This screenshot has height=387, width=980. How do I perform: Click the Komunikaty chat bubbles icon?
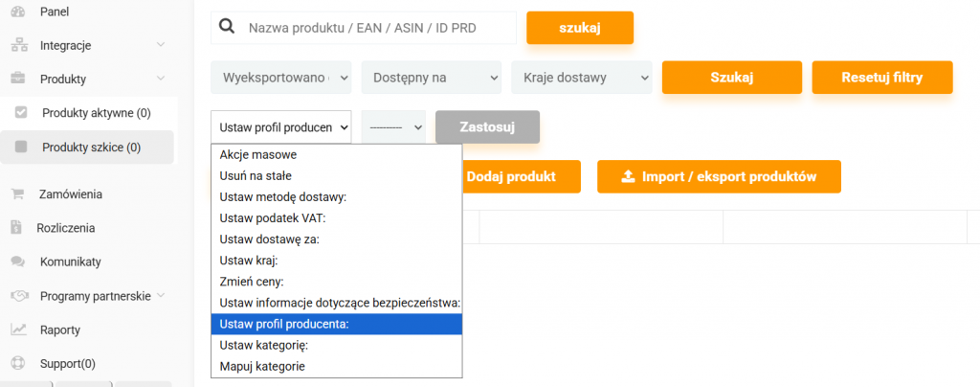point(18,262)
